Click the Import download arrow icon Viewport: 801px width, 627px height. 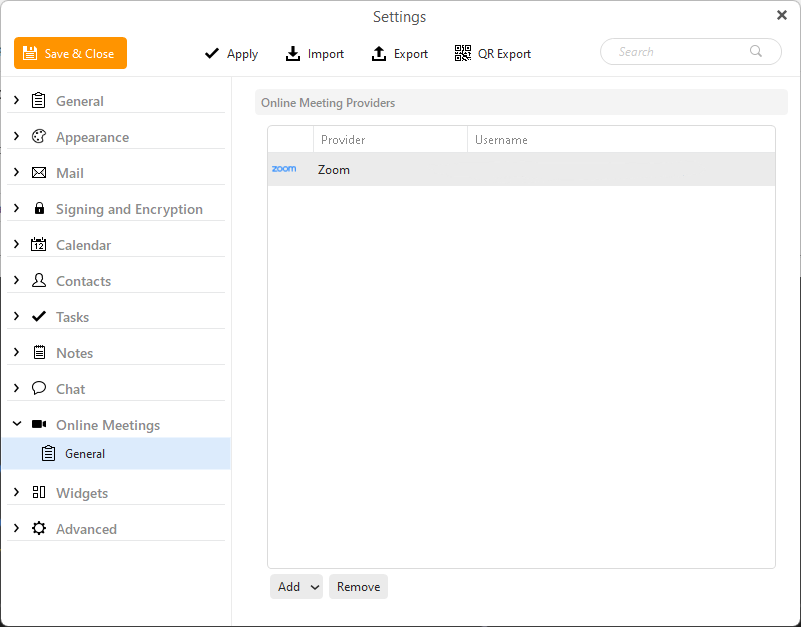pyautogui.click(x=293, y=54)
